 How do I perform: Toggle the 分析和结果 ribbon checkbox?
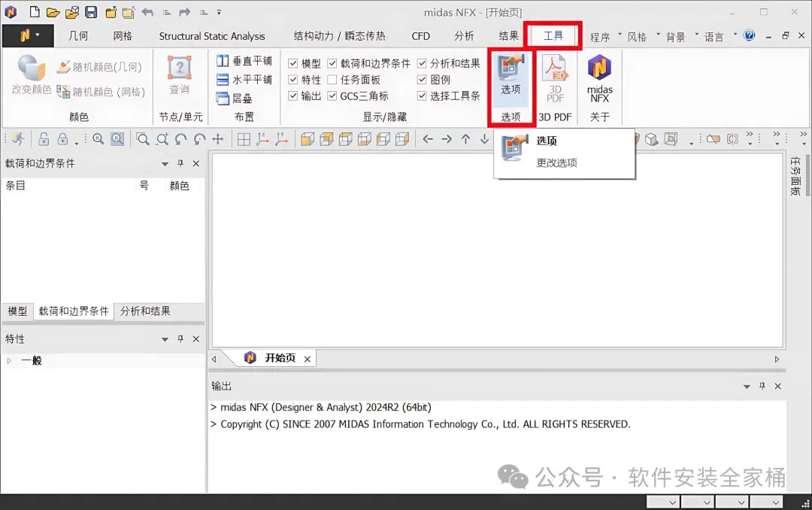point(422,63)
